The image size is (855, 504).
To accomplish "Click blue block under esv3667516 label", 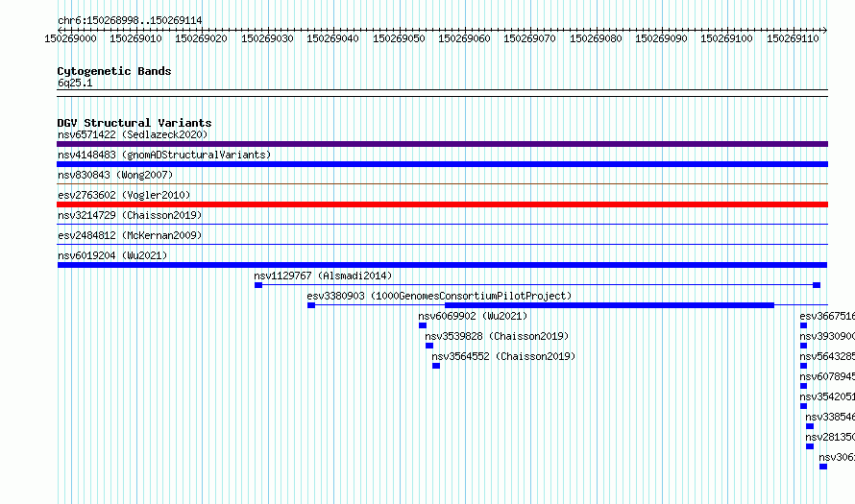I will pyautogui.click(x=803, y=325).
